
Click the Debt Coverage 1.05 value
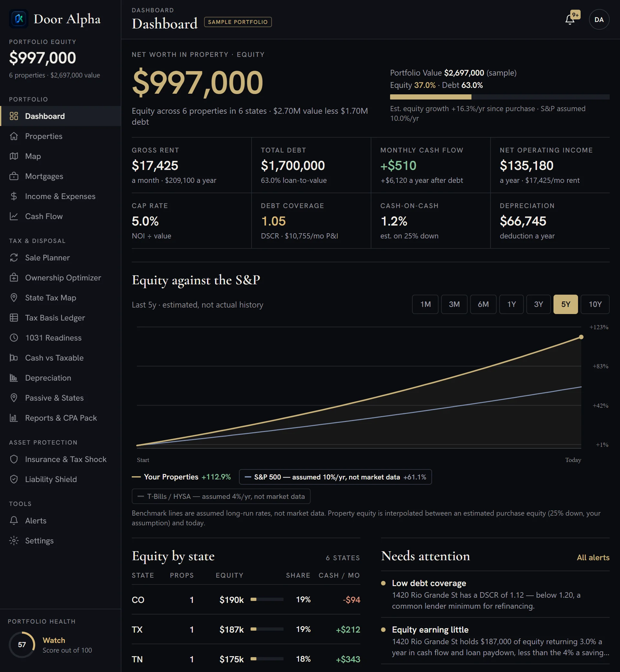[x=274, y=221]
